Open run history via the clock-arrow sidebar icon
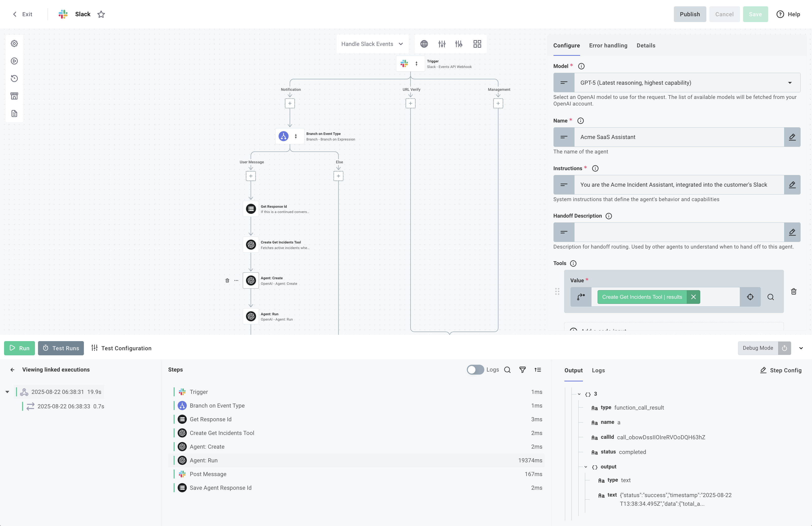 pyautogui.click(x=14, y=79)
